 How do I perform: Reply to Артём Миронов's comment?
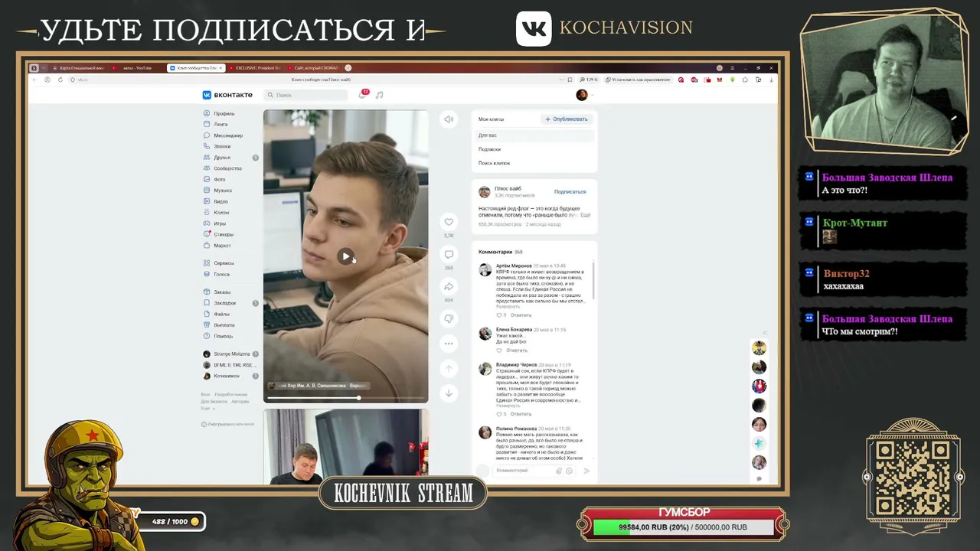click(x=521, y=315)
